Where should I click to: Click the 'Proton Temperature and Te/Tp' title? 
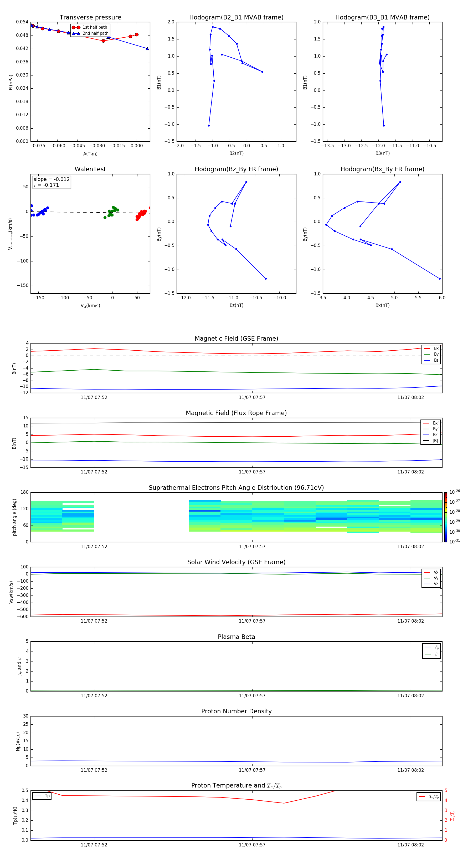click(x=236, y=786)
